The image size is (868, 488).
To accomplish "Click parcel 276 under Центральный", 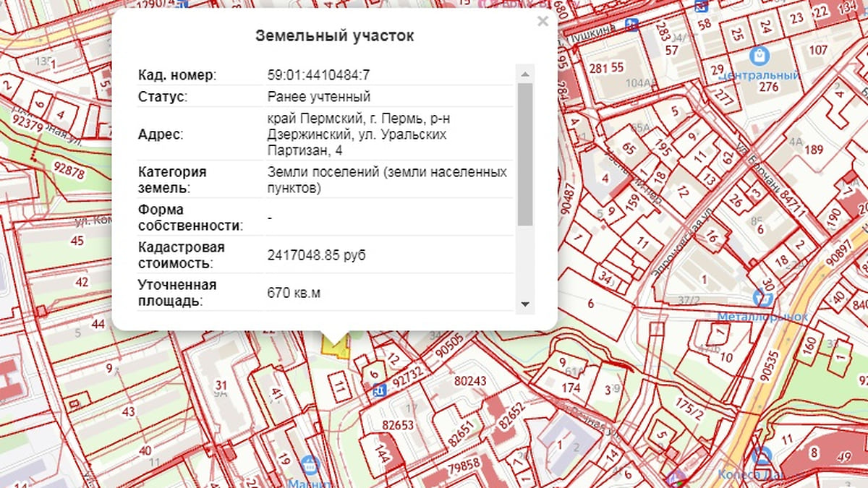I will [768, 87].
